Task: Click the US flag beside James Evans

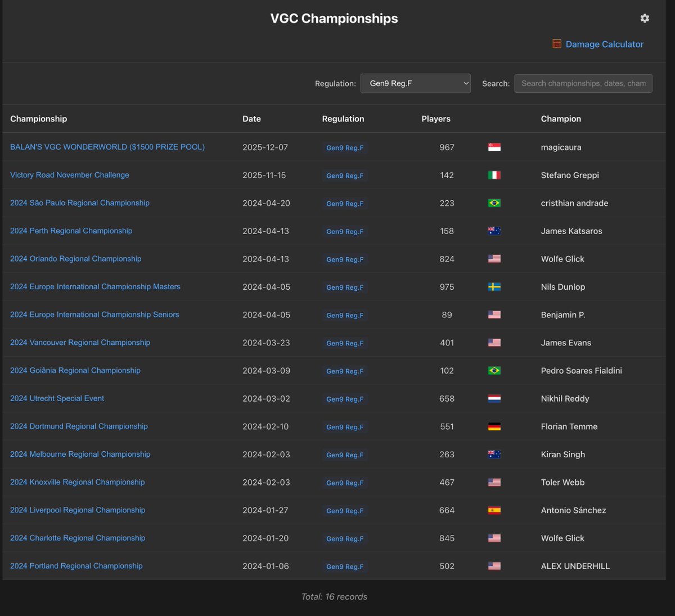Action: 494,343
